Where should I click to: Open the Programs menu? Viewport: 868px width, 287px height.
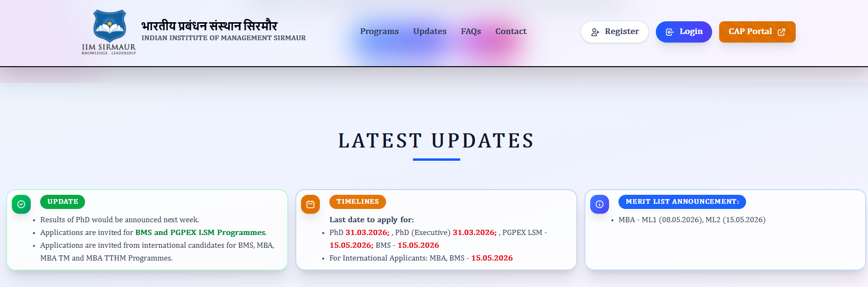click(x=379, y=31)
